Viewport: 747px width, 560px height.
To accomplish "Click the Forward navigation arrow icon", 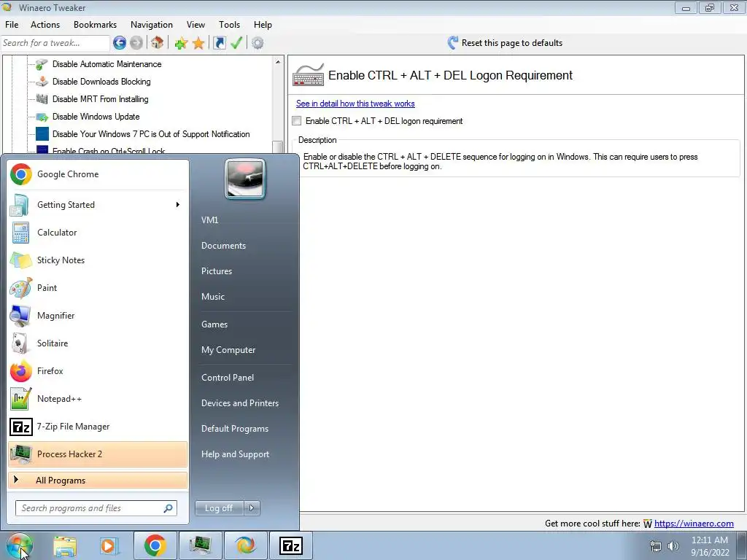I will tap(136, 43).
